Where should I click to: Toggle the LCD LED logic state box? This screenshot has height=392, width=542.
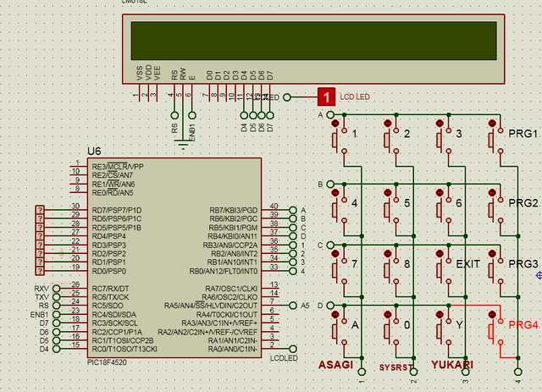326,97
